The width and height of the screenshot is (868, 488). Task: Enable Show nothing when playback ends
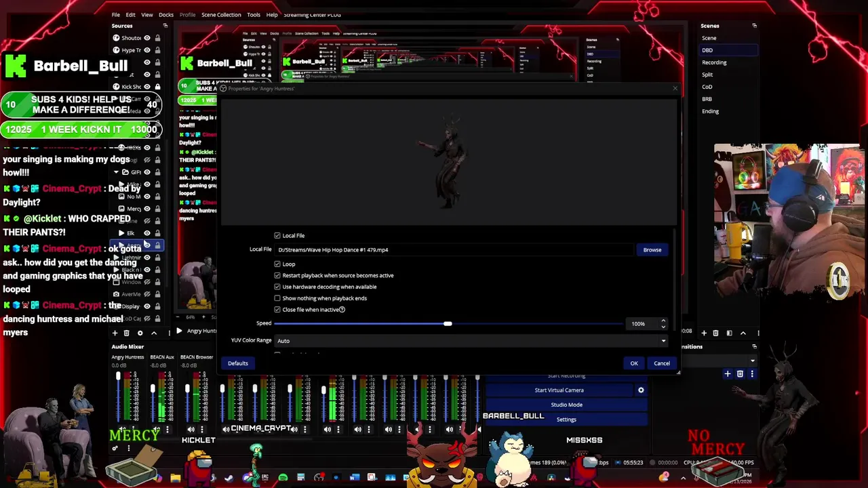(x=277, y=298)
